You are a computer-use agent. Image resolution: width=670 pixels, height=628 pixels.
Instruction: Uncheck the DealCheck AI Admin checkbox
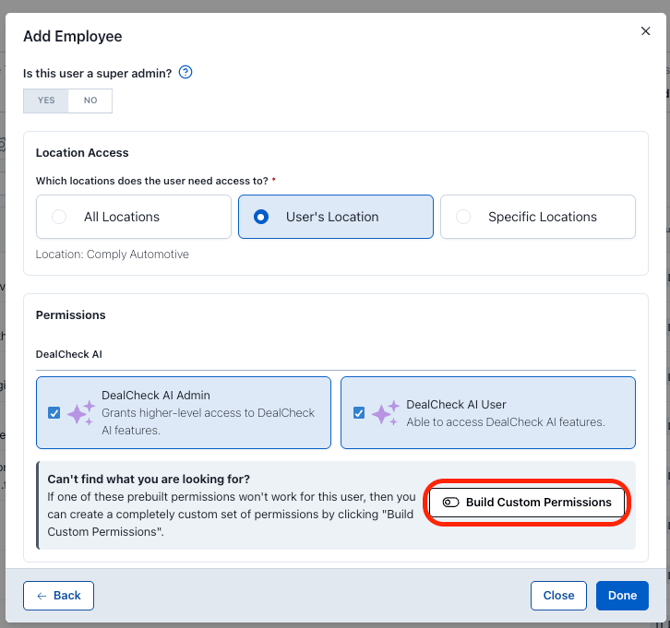[53, 412]
